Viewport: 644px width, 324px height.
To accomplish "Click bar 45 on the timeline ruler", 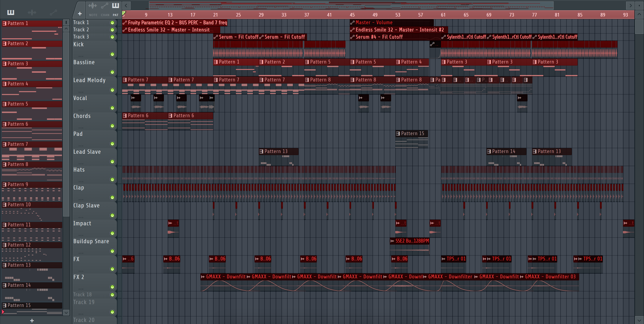I will [x=352, y=15].
